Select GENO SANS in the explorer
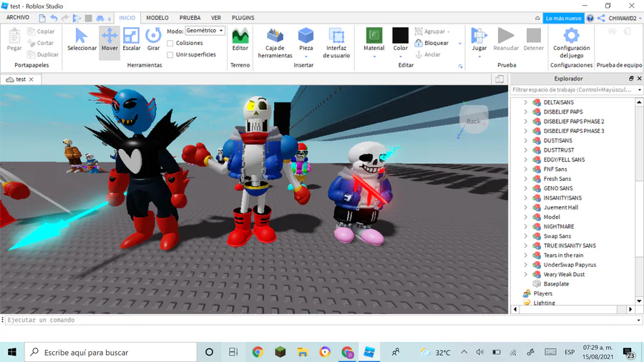 coord(557,188)
